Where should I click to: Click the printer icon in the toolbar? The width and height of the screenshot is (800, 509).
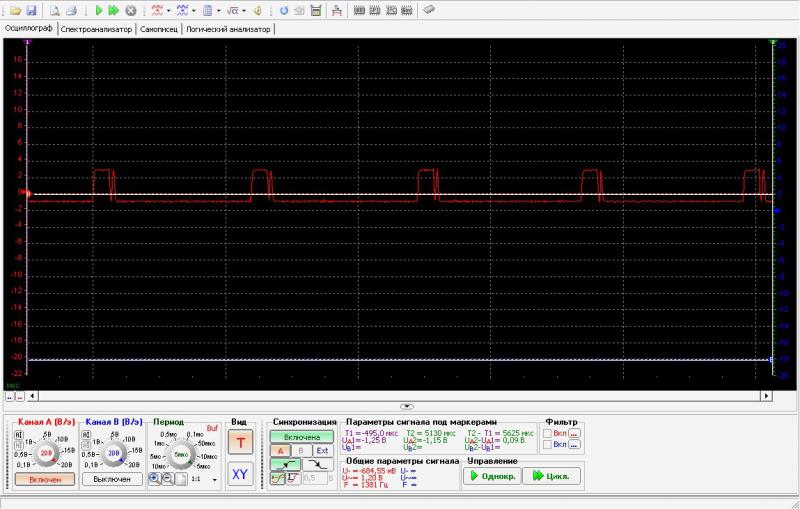click(x=71, y=10)
